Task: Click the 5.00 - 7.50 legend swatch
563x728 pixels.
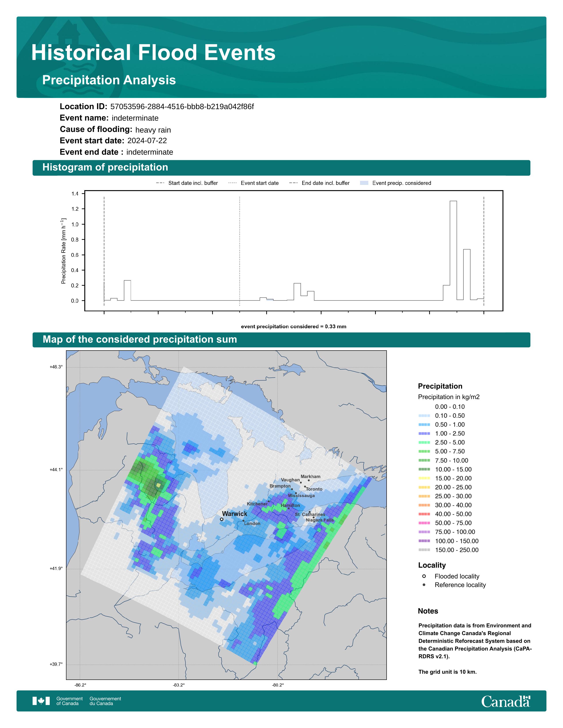Action: [x=424, y=452]
